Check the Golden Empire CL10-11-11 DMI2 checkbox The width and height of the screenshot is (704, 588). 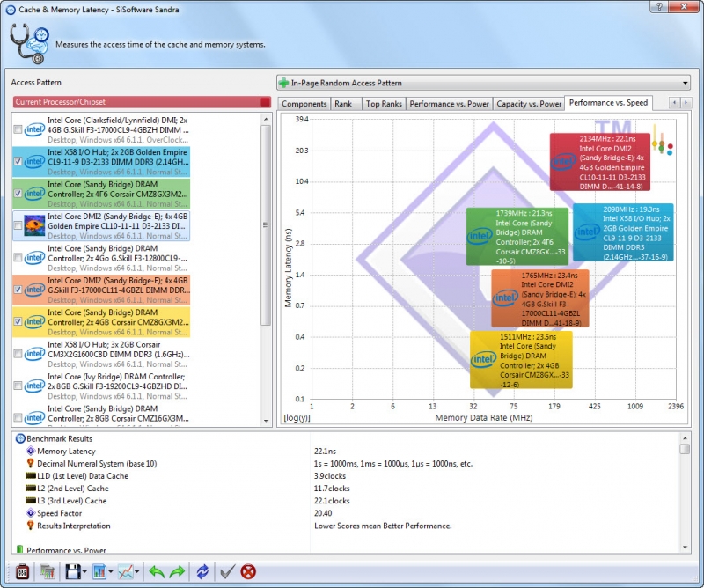click(x=18, y=225)
